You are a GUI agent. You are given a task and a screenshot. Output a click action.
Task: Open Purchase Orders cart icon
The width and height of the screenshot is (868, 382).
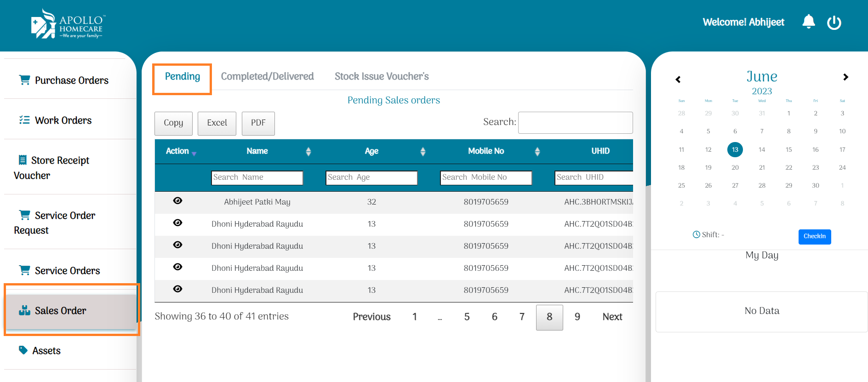coord(24,80)
